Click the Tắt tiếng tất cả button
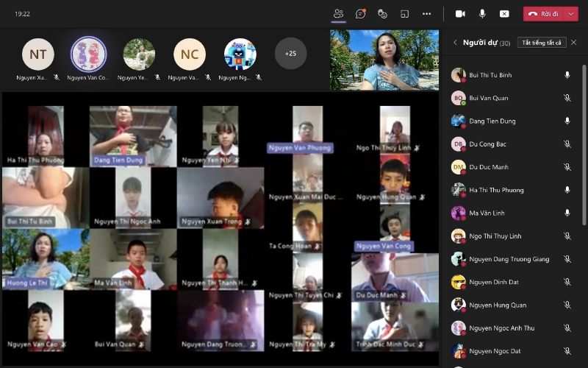Image resolution: width=588 pixels, height=368 pixels. pos(541,43)
